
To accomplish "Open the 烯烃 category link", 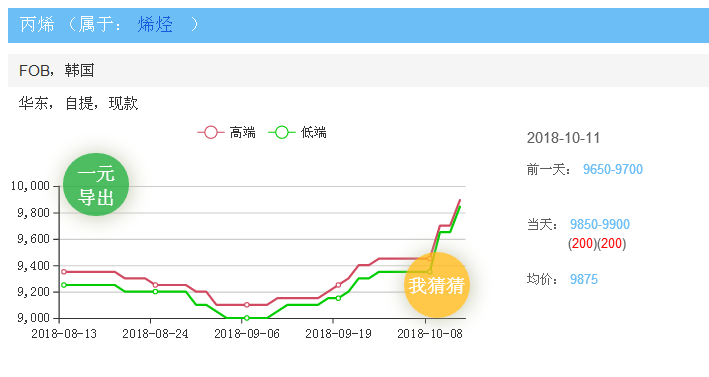I will (155, 24).
